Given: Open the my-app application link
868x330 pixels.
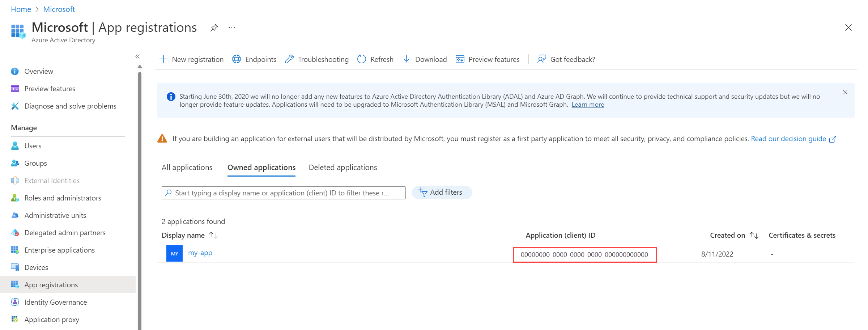Looking at the screenshot, I should pos(200,253).
